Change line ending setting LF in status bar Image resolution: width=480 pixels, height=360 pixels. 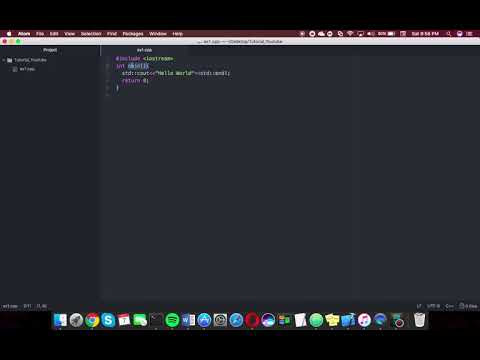coord(419,306)
